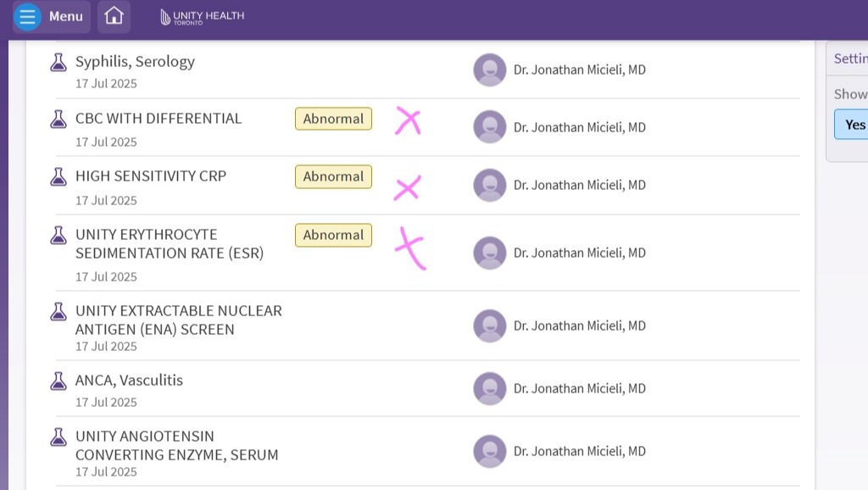Click the flask icon beside ANCA, Vasculitis

click(58, 381)
